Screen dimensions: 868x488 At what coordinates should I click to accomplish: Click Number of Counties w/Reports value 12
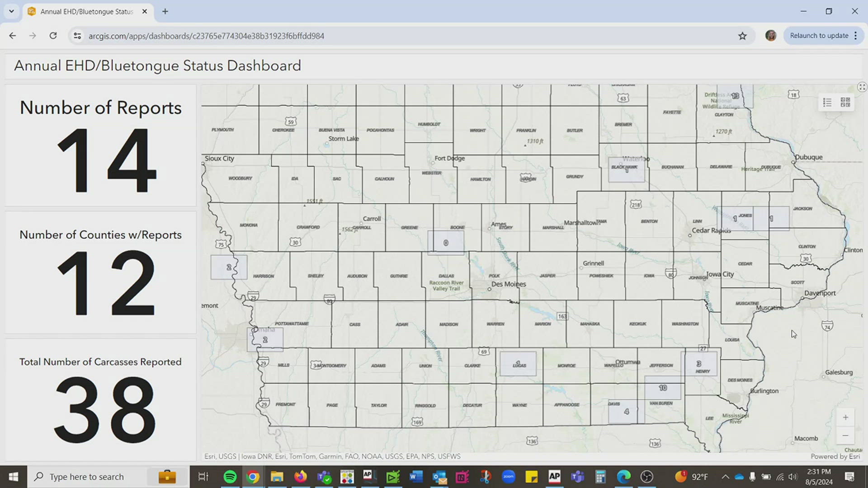tap(106, 283)
